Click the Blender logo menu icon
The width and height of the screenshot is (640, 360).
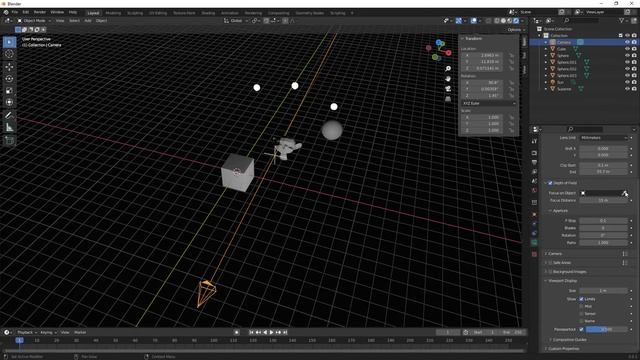click(6, 12)
